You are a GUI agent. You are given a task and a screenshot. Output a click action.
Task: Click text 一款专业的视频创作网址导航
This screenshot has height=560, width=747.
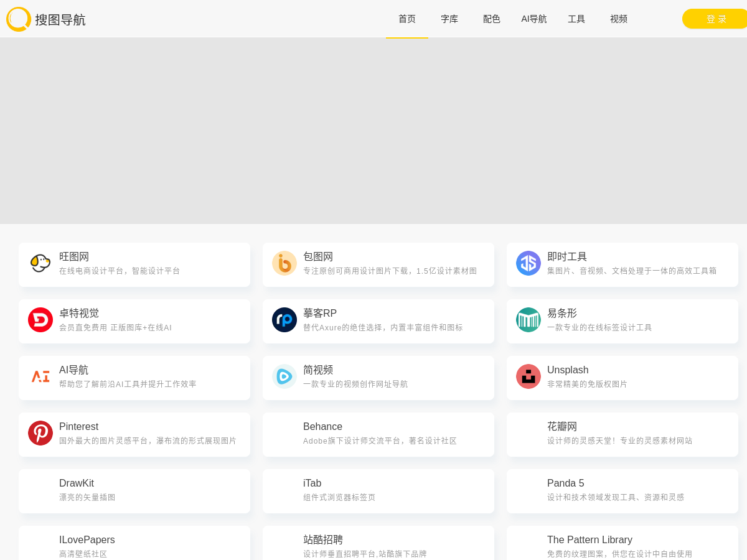coord(355,385)
